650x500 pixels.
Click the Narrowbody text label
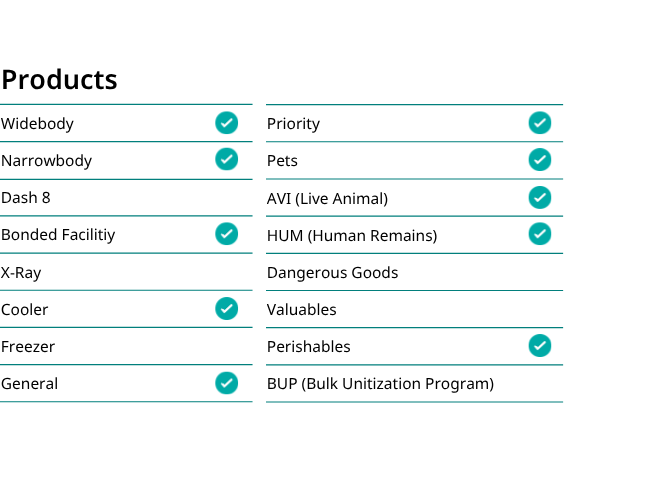pyautogui.click(x=46, y=161)
